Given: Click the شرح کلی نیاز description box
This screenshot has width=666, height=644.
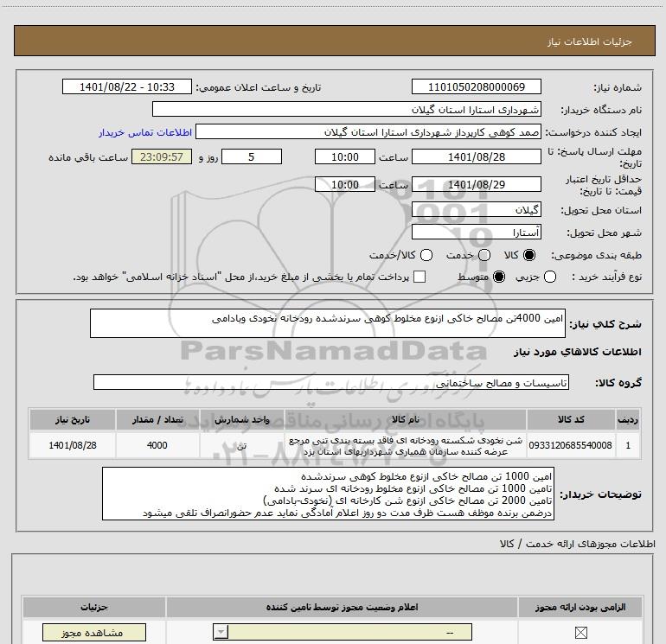Looking at the screenshot, I should coord(328,323).
